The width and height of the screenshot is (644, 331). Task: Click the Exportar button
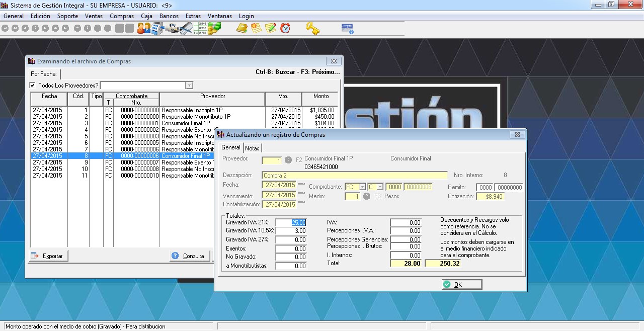tap(49, 256)
